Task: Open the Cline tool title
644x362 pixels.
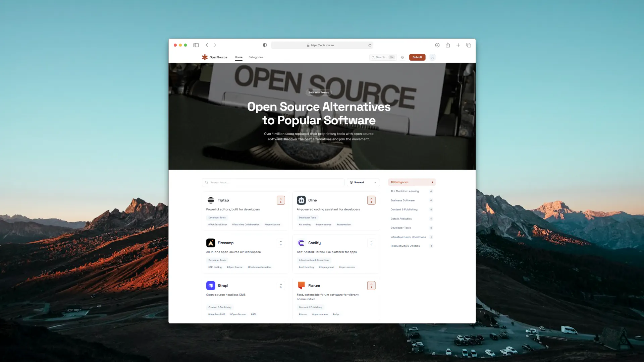Action: [x=312, y=200]
